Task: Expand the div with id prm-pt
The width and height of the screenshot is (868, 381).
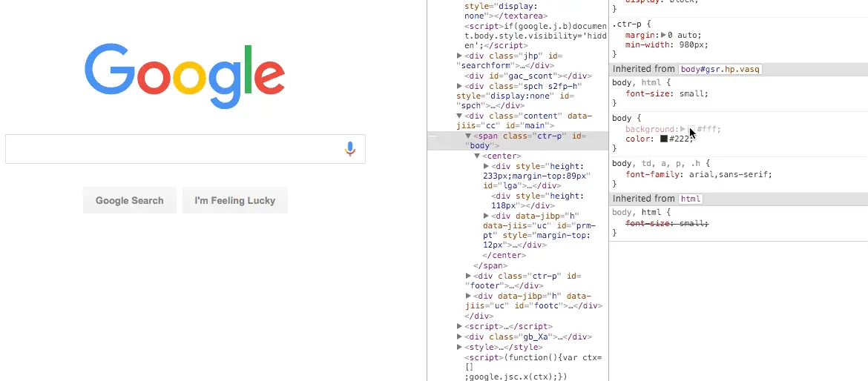Action: point(487,216)
